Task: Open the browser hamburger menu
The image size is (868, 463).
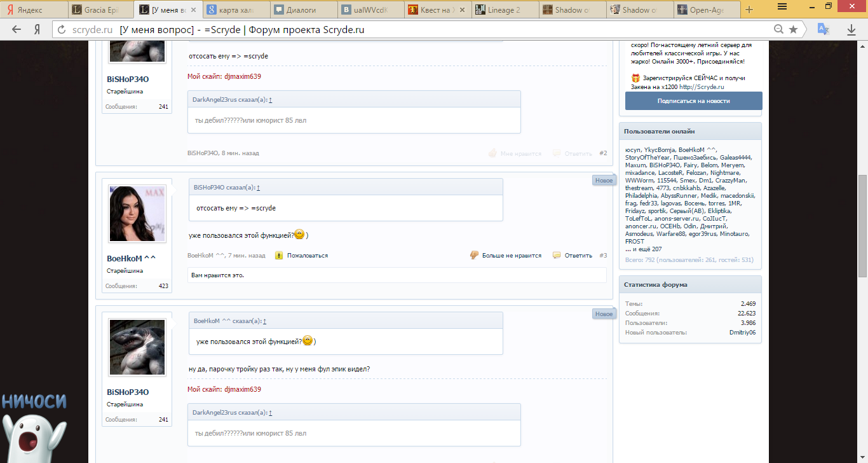Action: coord(783,6)
